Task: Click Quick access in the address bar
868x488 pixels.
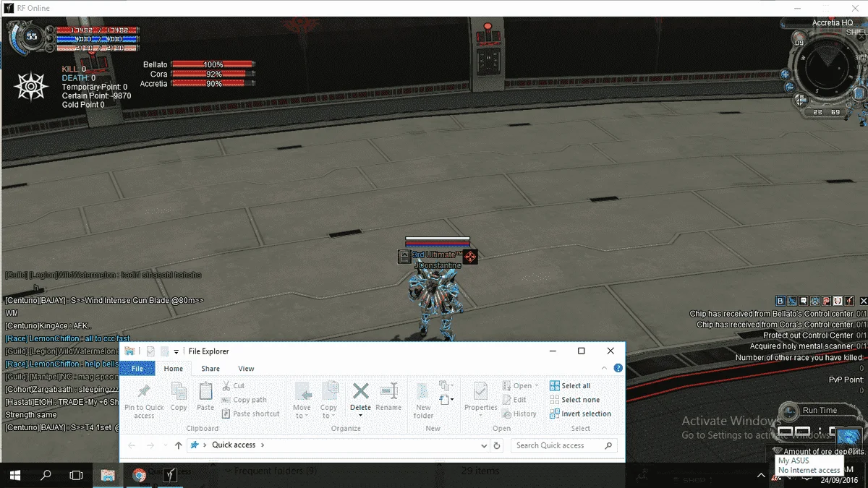Action: [234, 445]
